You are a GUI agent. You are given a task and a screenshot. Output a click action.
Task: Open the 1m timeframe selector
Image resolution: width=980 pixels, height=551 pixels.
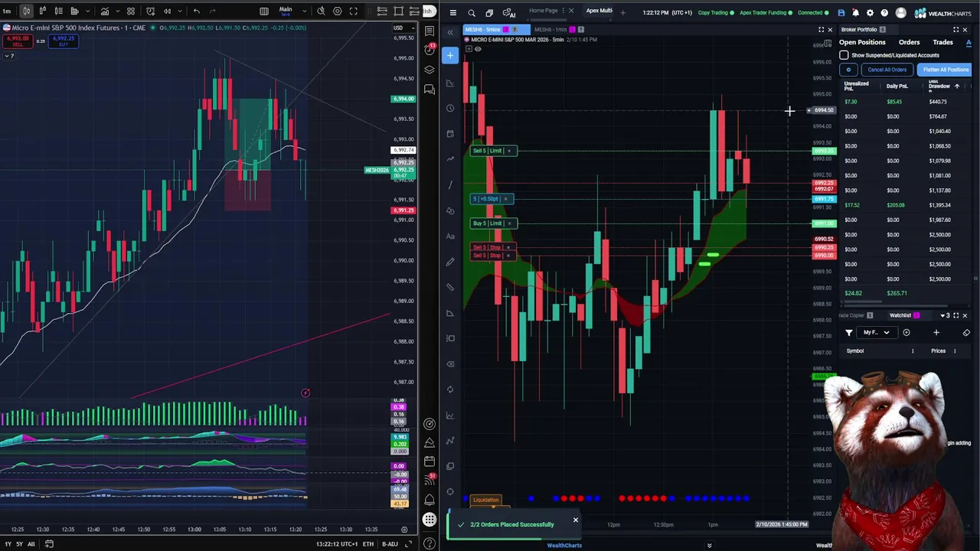click(7, 11)
